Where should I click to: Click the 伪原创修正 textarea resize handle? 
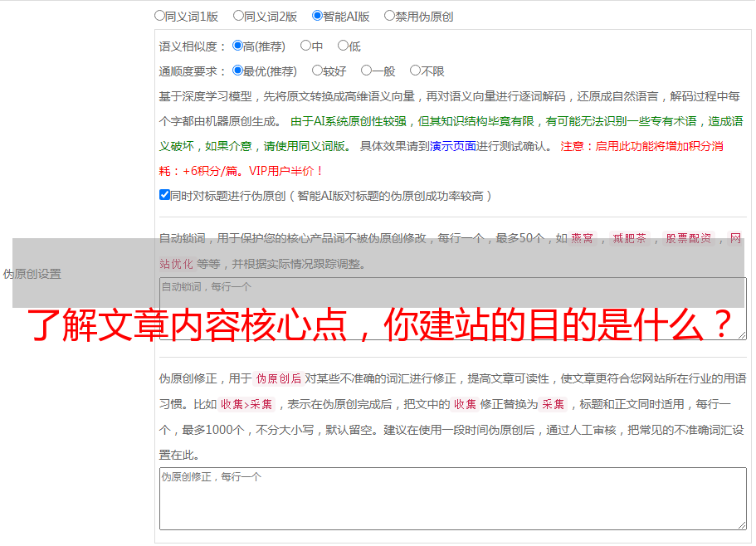(x=742, y=525)
